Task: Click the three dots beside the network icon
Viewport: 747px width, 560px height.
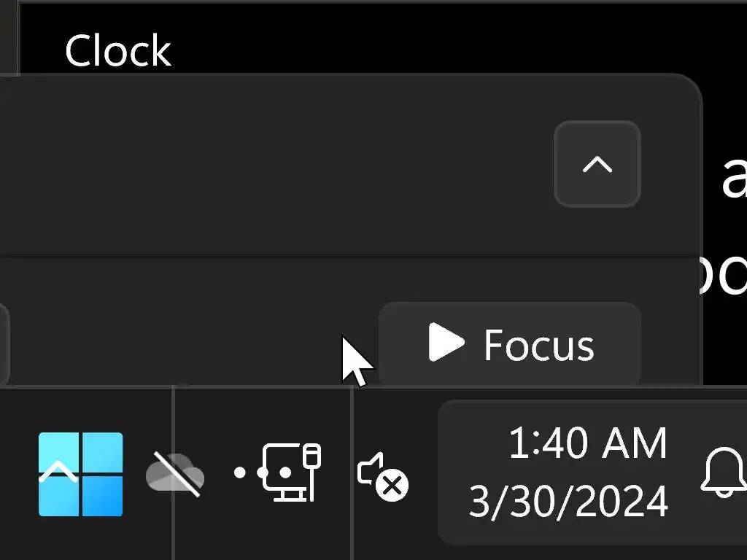Action: tap(252, 472)
